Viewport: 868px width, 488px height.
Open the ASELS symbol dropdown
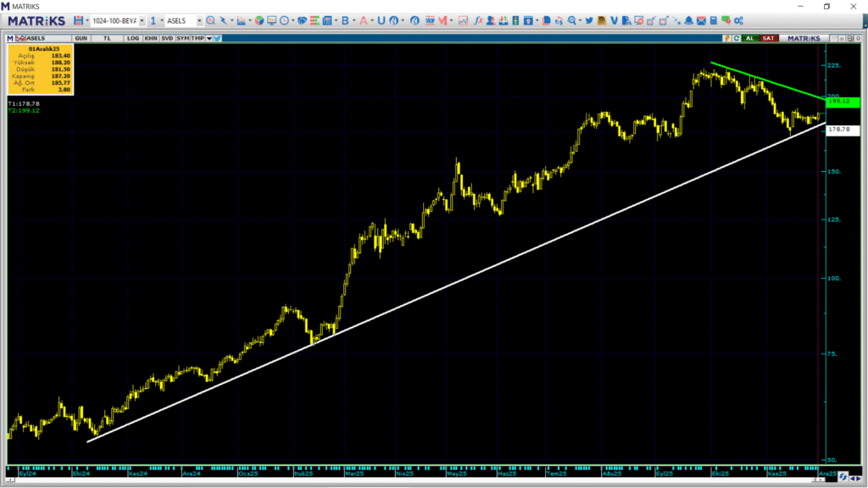(x=199, y=20)
